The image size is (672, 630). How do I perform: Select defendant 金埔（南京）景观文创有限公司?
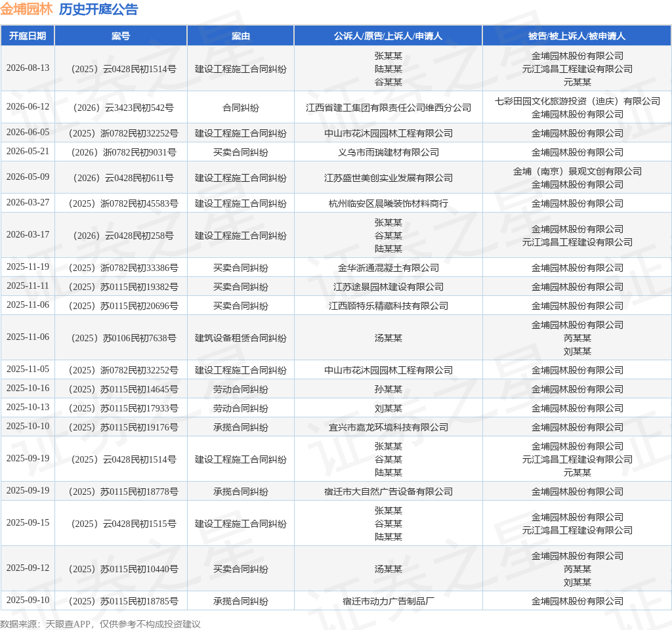coord(577,171)
